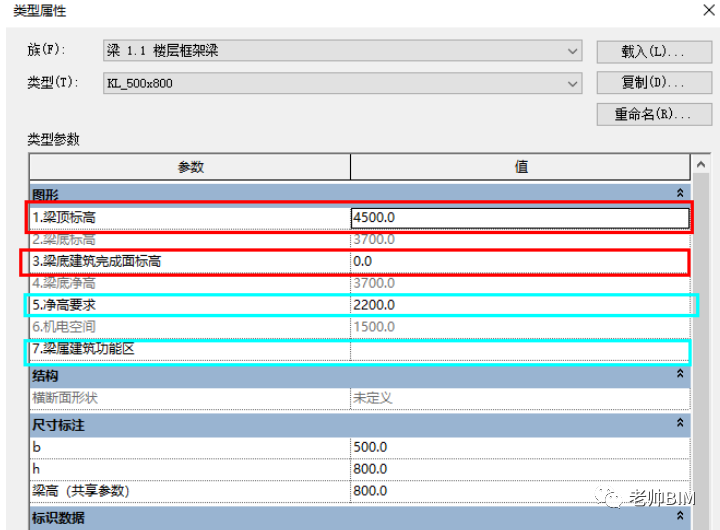Click the 未定义 value cell
Viewport: 720px width, 530px height.
click(x=520, y=398)
